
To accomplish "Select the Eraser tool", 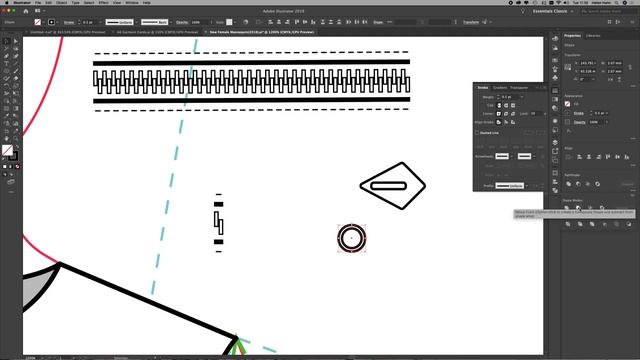I will [16, 78].
